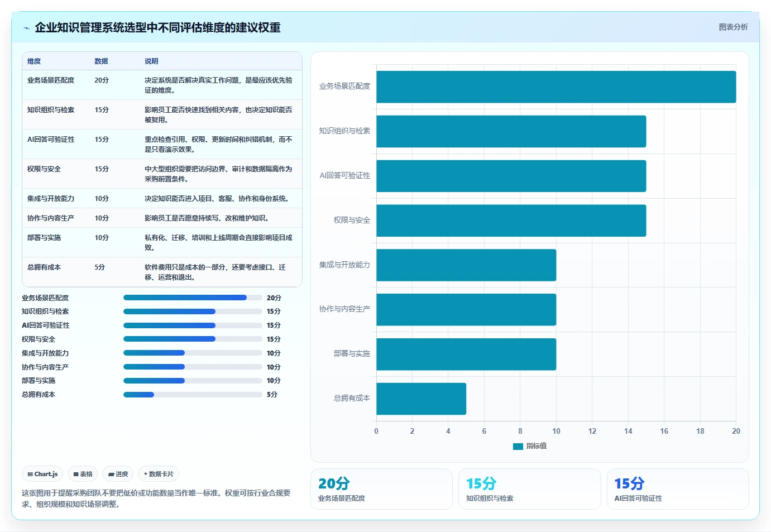The height and width of the screenshot is (532, 771).
Task: Click the small blue icon before the title
Action: pyautogui.click(x=26, y=28)
